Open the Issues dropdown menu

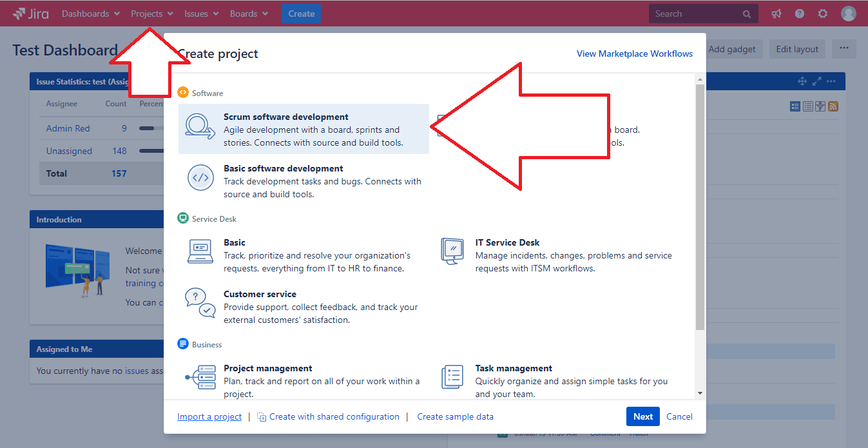click(x=201, y=13)
